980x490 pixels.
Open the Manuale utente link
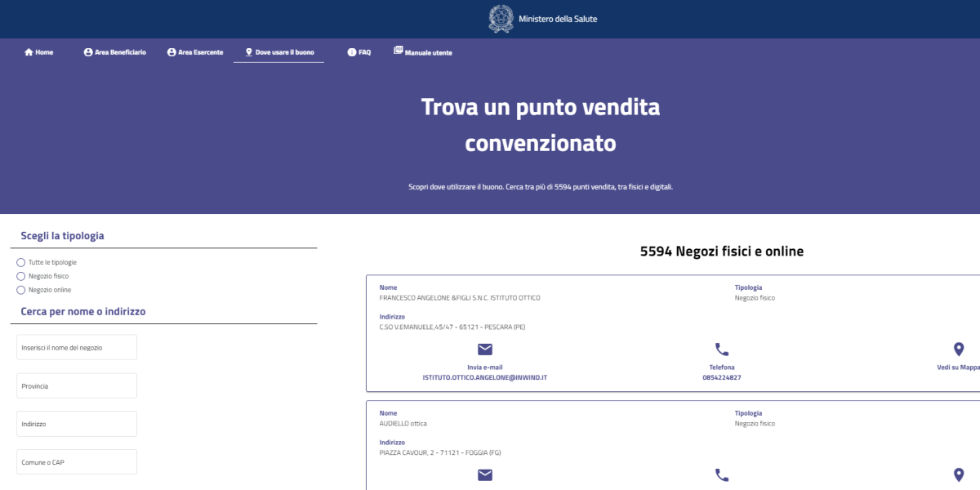coord(423,52)
